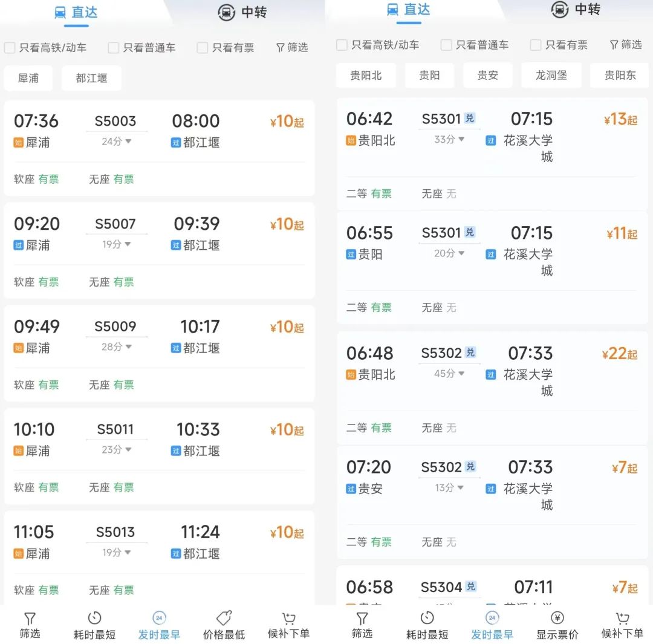Enable 只看普通车 above the 贵阳 station chips
653x644 pixels.
[446, 45]
